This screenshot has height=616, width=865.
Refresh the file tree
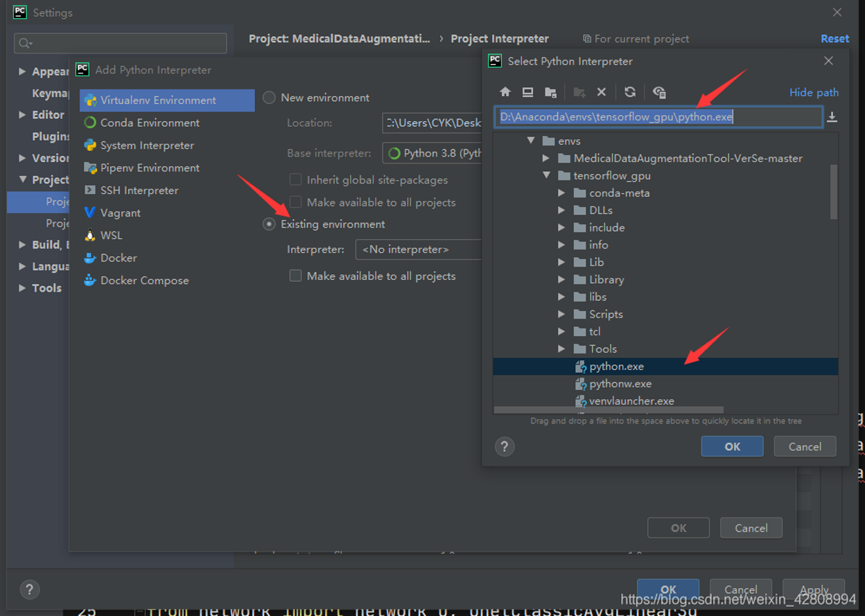[x=629, y=92]
